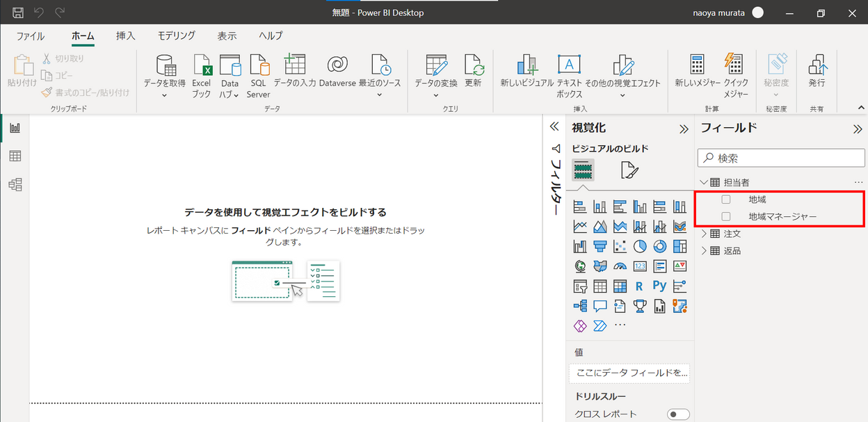Check the 地域マネージャー field checkbox
The height and width of the screenshot is (422, 868).
tap(726, 217)
